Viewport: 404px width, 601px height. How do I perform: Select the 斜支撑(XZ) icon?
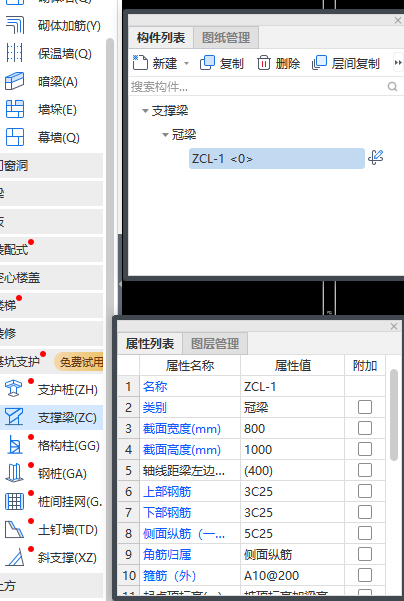(x=14, y=557)
